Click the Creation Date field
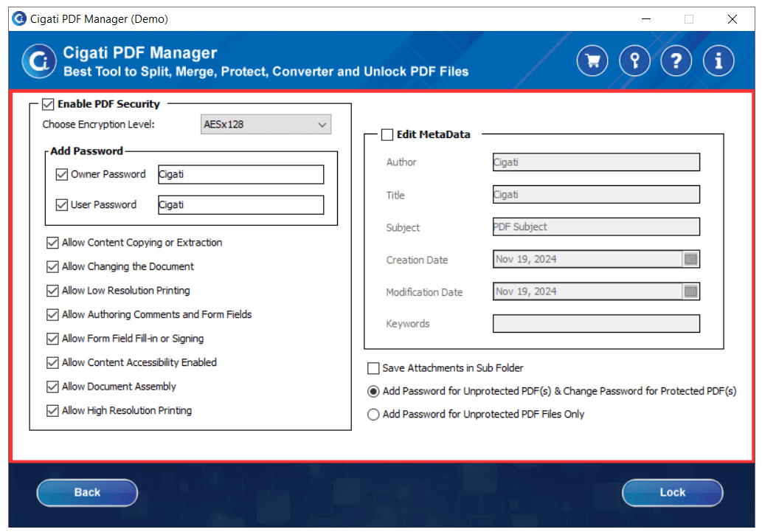Image resolution: width=762 pixels, height=532 pixels. (596, 259)
